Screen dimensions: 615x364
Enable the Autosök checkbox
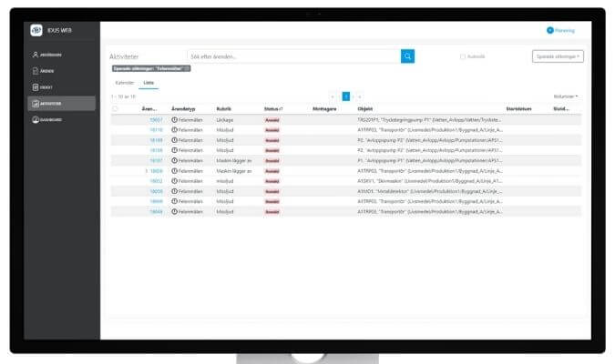pyautogui.click(x=463, y=56)
